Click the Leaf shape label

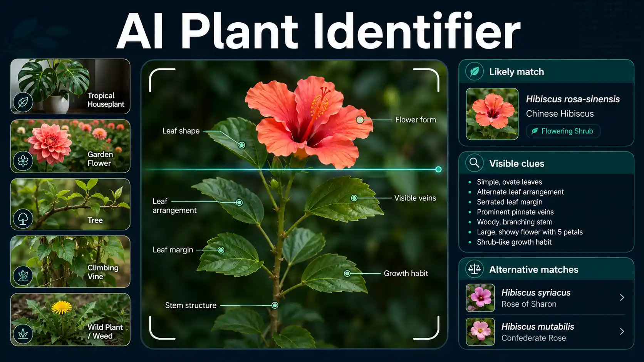[x=181, y=131]
